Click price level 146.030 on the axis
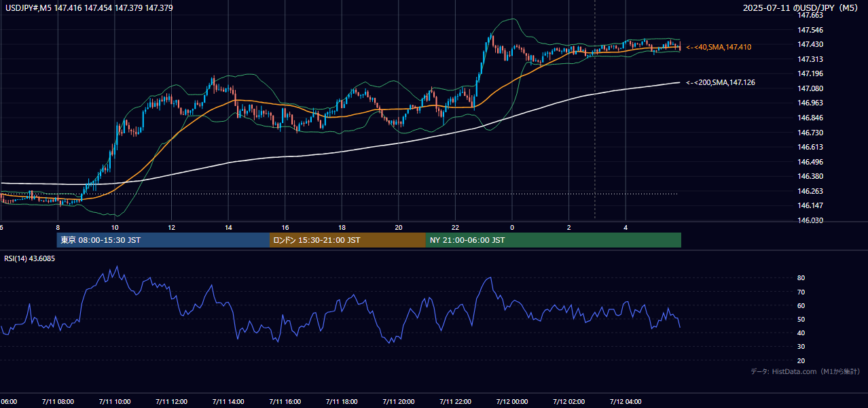 pos(811,220)
